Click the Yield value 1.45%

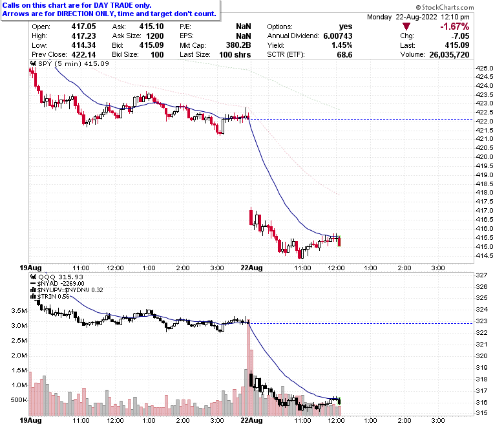(342, 45)
